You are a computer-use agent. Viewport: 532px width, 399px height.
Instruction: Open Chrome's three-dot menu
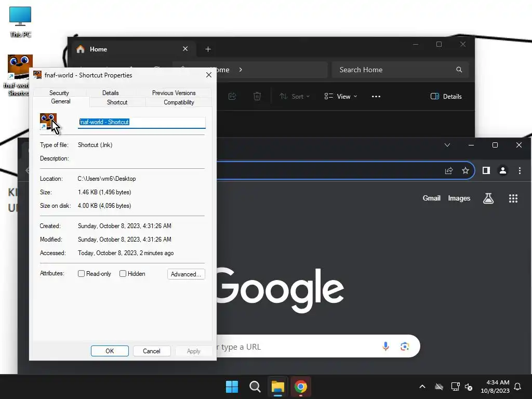(x=520, y=170)
